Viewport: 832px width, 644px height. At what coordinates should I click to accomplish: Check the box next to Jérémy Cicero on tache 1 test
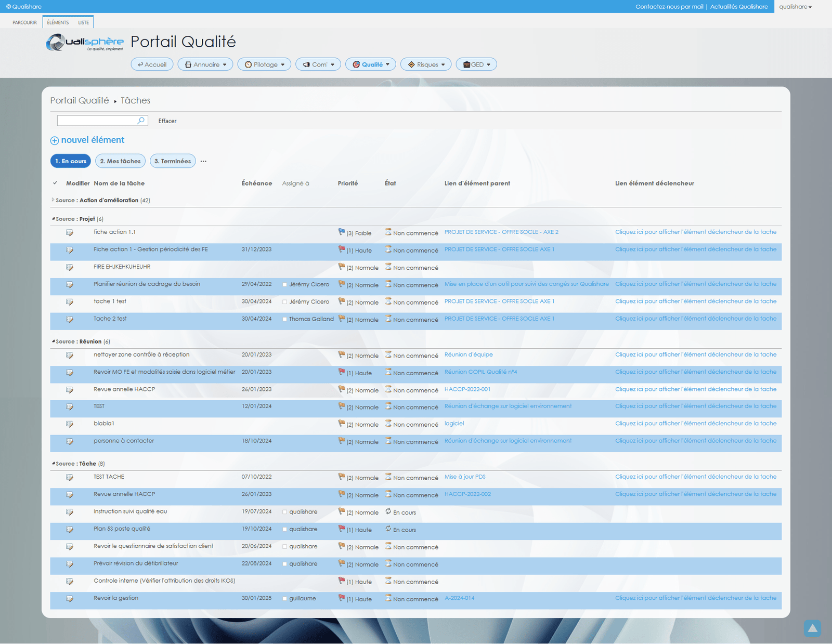point(284,301)
